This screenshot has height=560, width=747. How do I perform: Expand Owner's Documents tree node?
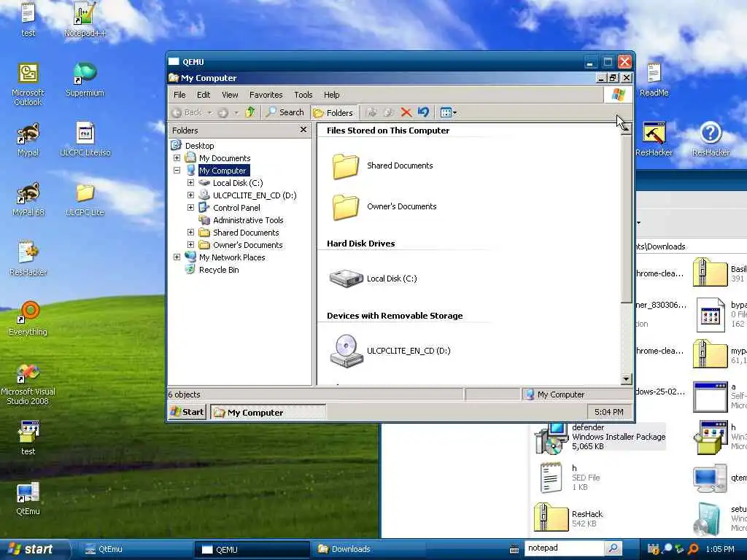click(190, 244)
